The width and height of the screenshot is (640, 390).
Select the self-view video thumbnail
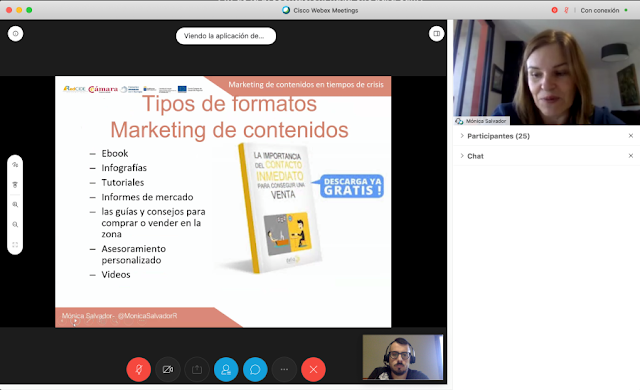coord(402,357)
